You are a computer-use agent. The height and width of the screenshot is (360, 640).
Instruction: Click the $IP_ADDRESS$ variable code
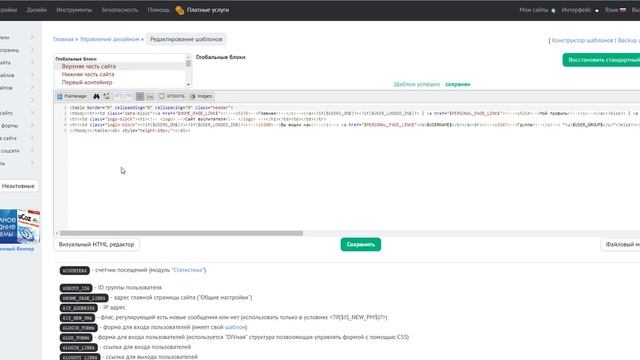click(79, 308)
